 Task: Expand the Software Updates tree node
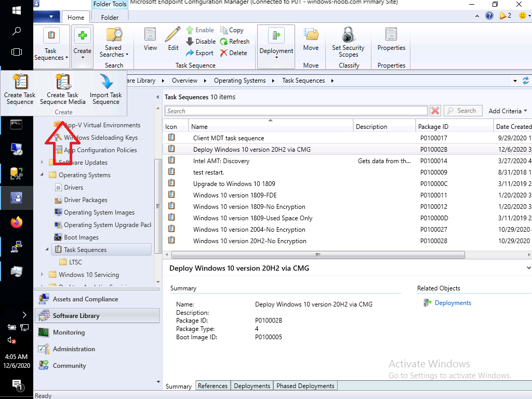click(42, 162)
